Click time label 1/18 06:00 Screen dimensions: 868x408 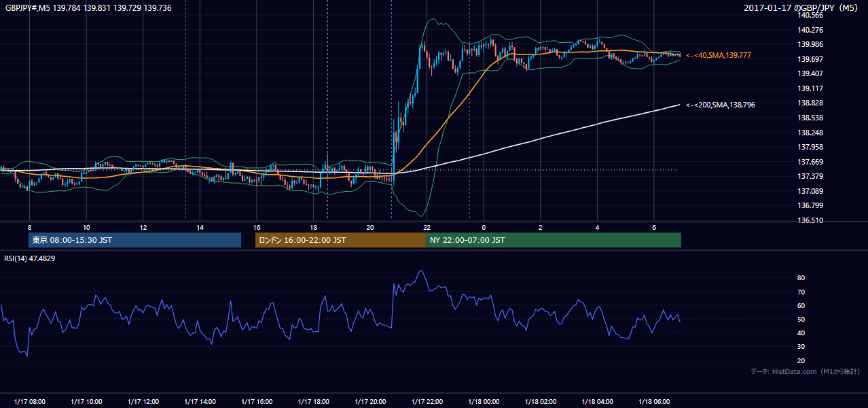click(x=653, y=401)
